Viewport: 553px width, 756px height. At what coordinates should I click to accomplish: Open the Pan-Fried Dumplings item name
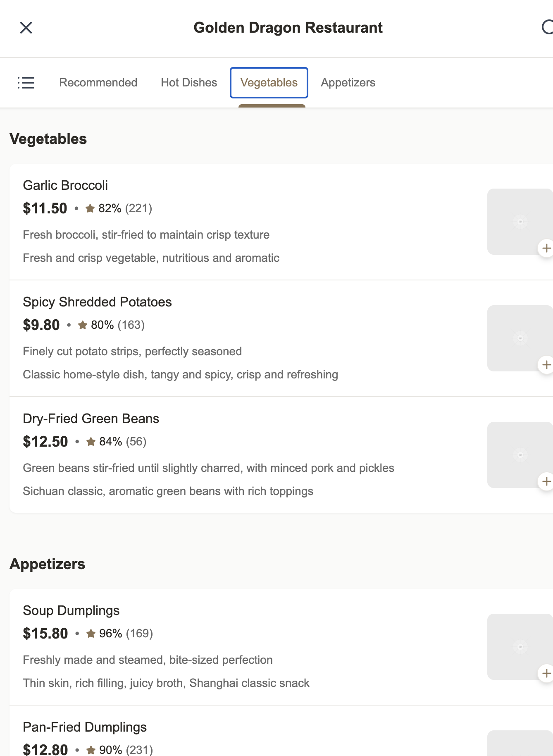coord(85,727)
